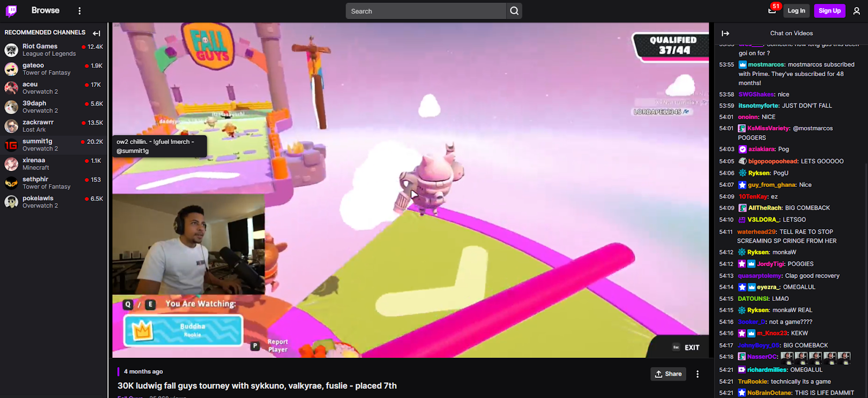Viewport: 868px width, 398px height.
Task: Open the Browse page
Action: [46, 10]
